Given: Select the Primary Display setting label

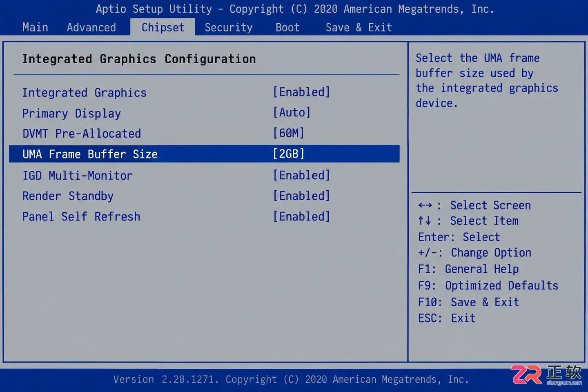Looking at the screenshot, I should (x=71, y=114).
